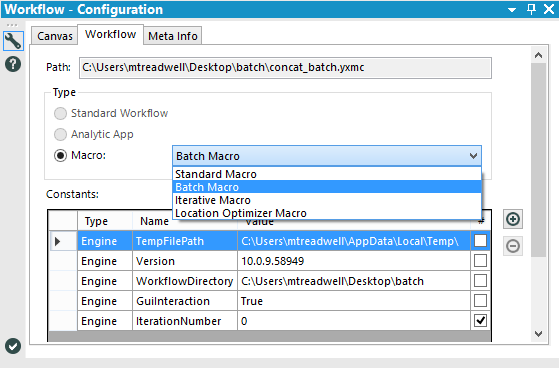Remove constant with the minus icon
This screenshot has width=559, height=368.
click(x=513, y=246)
